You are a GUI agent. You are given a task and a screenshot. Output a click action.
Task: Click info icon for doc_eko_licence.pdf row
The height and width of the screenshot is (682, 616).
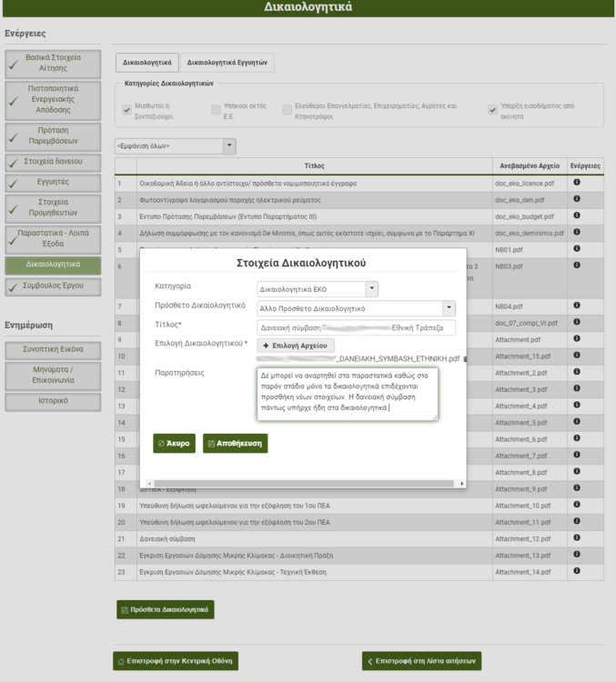(x=577, y=183)
